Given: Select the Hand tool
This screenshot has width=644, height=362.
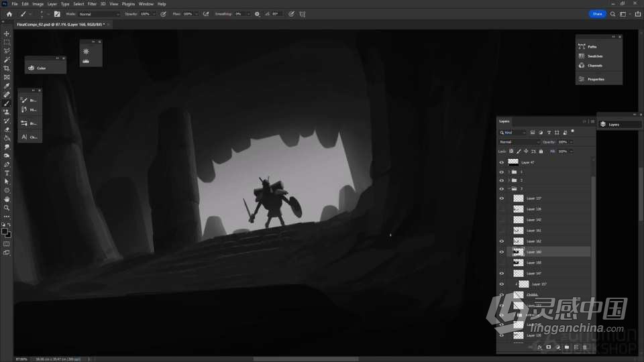Looking at the screenshot, I should tap(7, 199).
